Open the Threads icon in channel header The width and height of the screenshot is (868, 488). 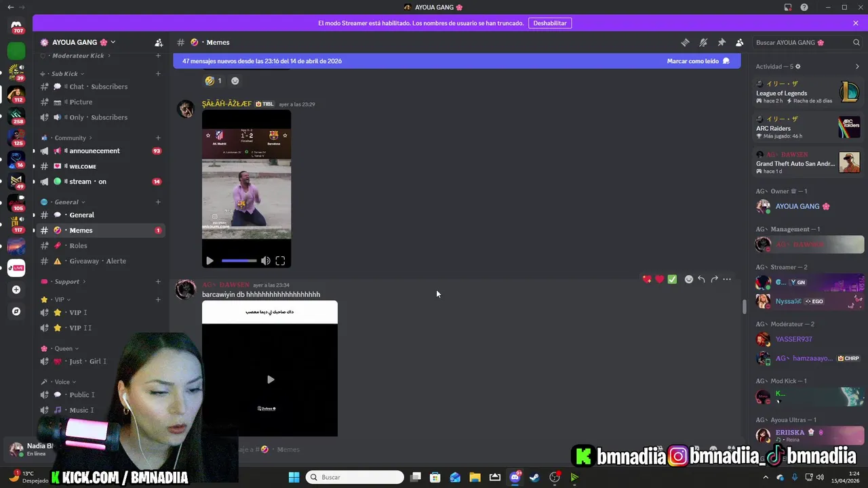pos(685,42)
